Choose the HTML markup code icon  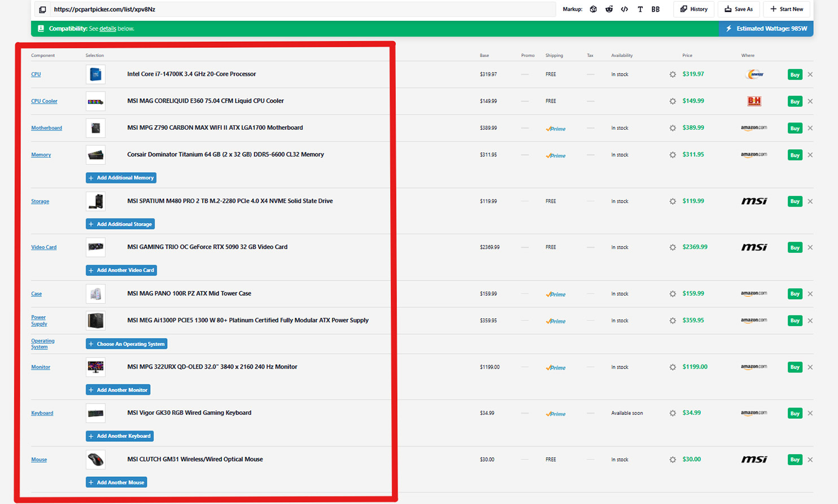pos(624,9)
